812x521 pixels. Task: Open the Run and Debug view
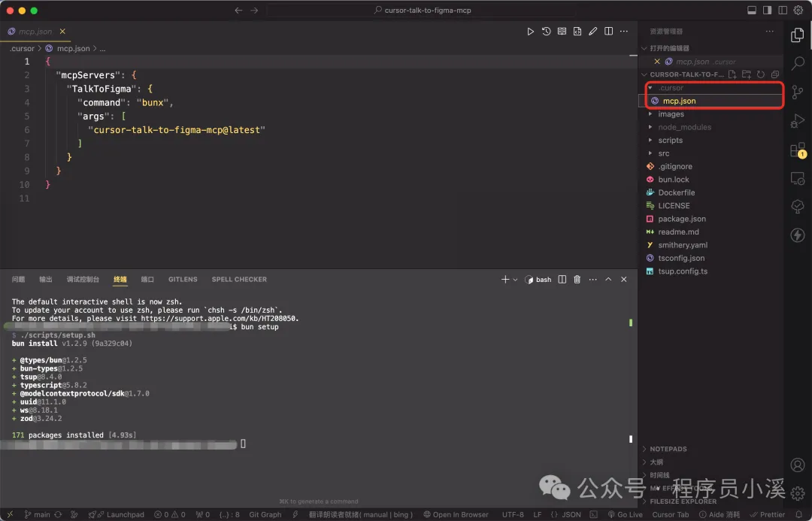point(798,121)
